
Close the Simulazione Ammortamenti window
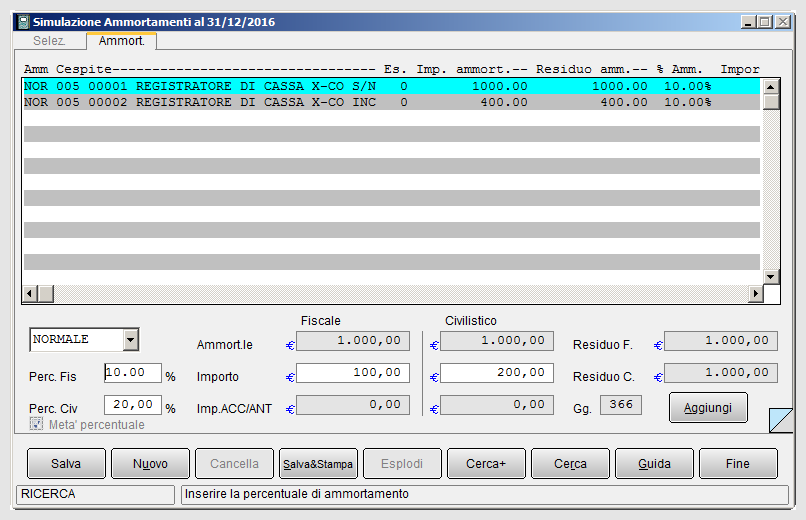pos(783,22)
